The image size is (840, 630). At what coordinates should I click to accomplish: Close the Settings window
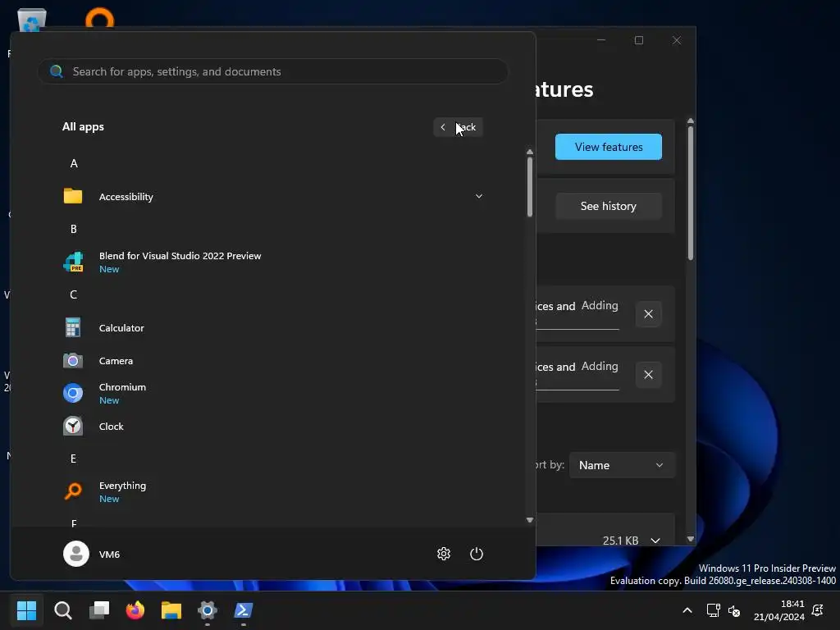[x=677, y=40]
